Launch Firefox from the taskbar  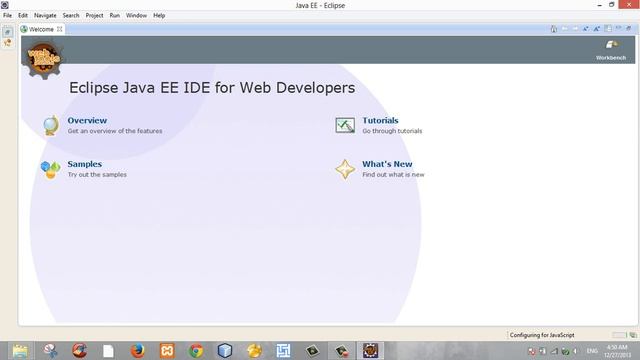click(x=138, y=351)
